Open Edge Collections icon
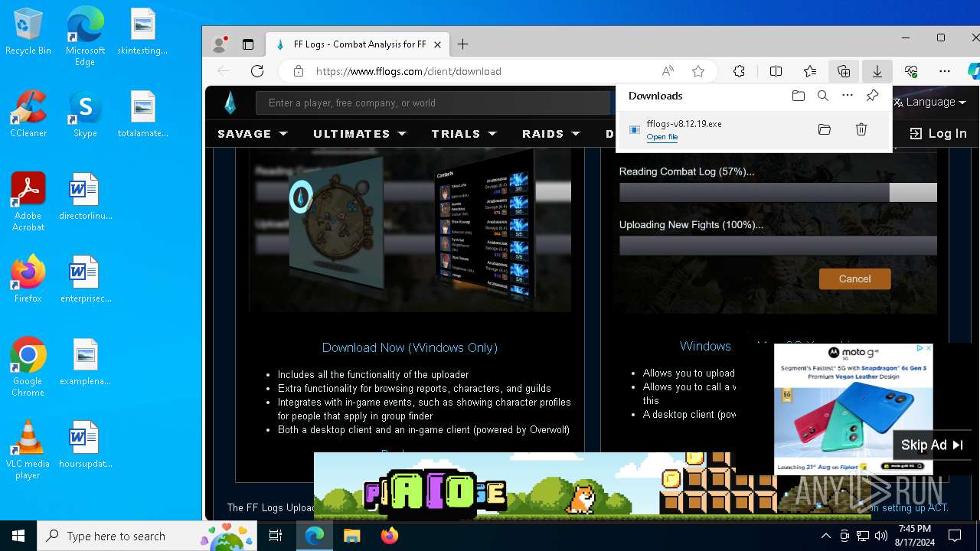Screen dimensions: 980x551 coord(844,71)
